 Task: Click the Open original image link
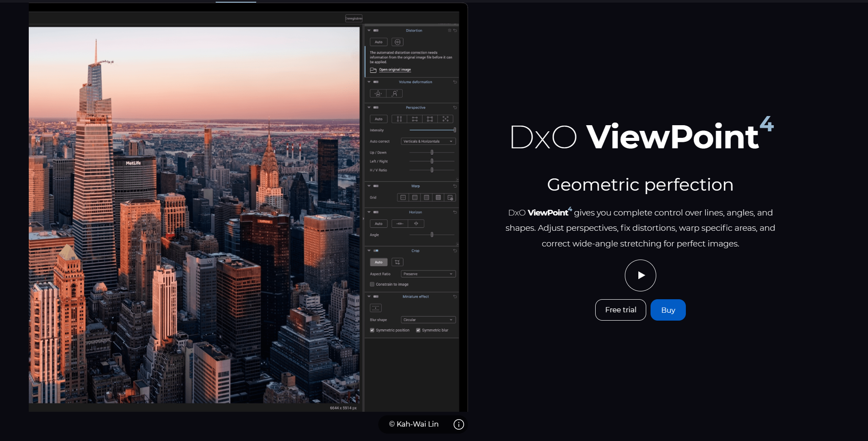coord(395,70)
